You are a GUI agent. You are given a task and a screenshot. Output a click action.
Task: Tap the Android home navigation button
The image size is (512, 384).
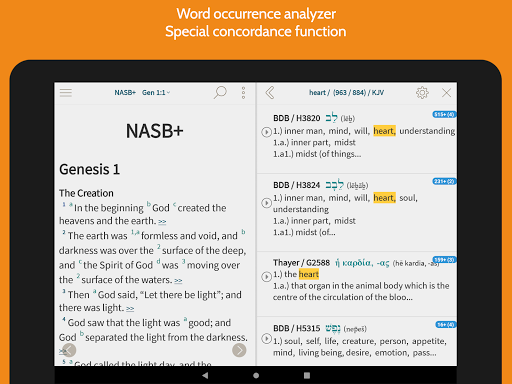[256, 375]
